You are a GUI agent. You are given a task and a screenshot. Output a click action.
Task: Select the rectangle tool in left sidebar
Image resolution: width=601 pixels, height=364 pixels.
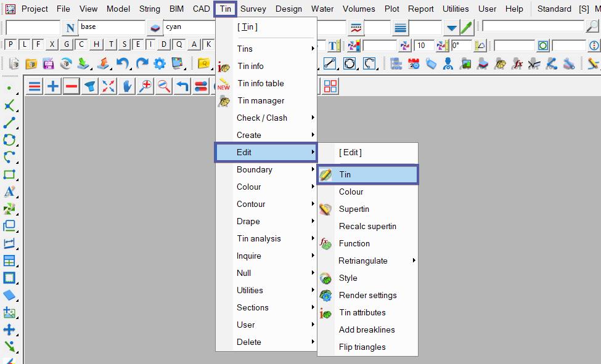click(x=9, y=174)
